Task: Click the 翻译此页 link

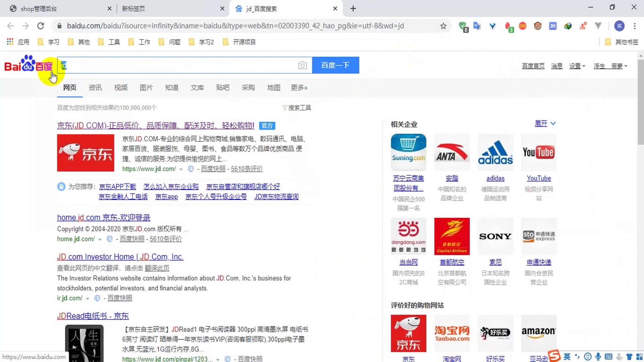Action: [157, 268]
